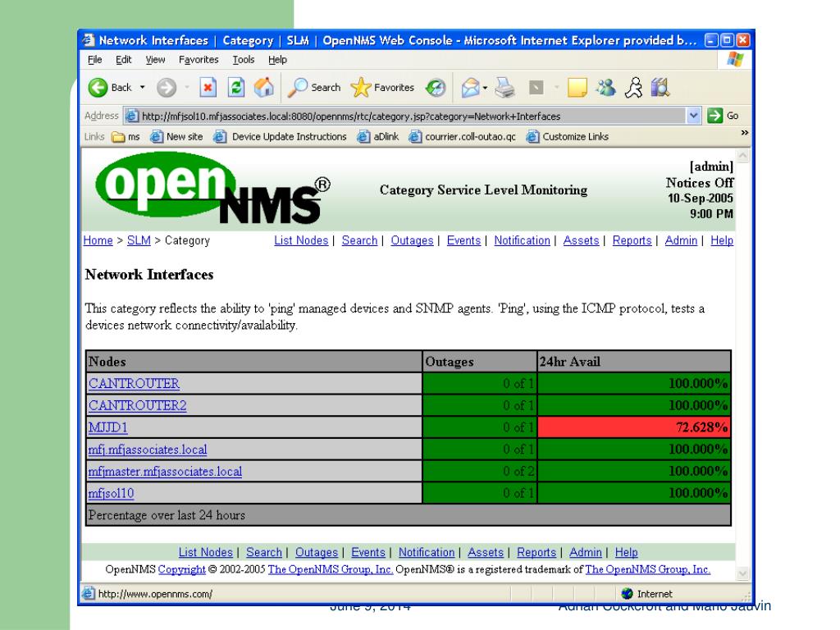Click the page scrollbar down arrow
Image resolution: width=840 pixels, height=630 pixels.
pyautogui.click(x=742, y=573)
